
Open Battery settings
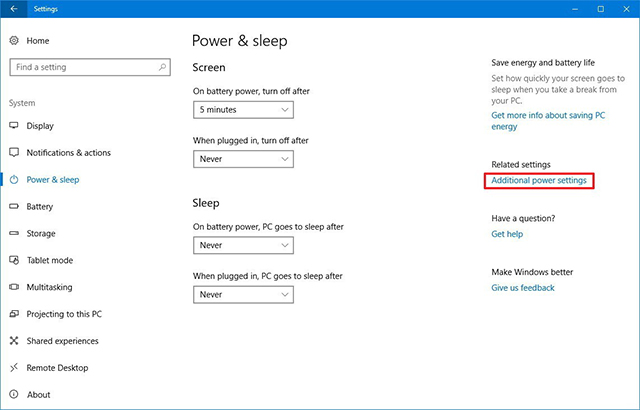tap(40, 206)
